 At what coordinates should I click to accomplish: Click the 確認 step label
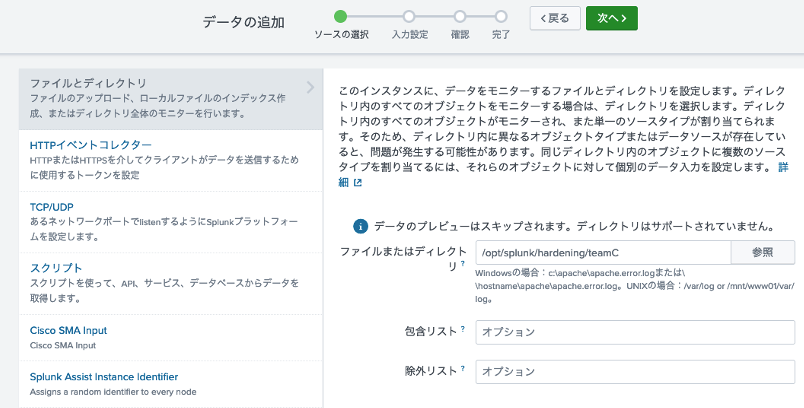tap(460, 35)
